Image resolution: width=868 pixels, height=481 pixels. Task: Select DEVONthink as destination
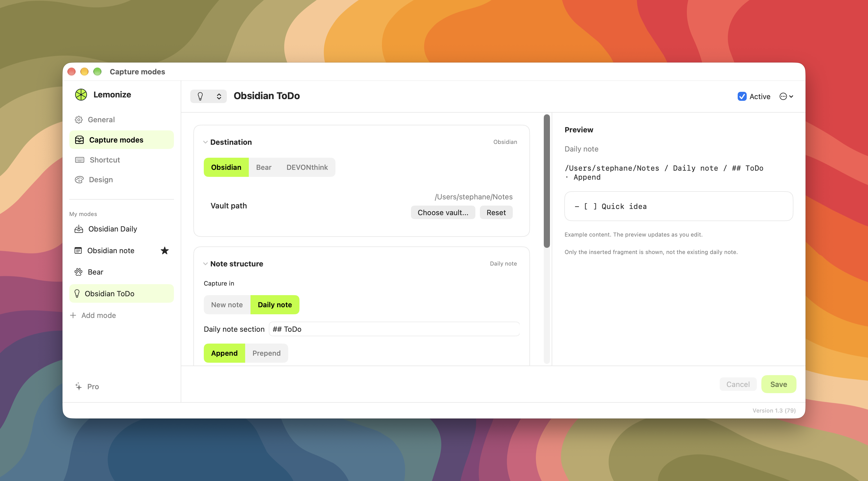(307, 167)
